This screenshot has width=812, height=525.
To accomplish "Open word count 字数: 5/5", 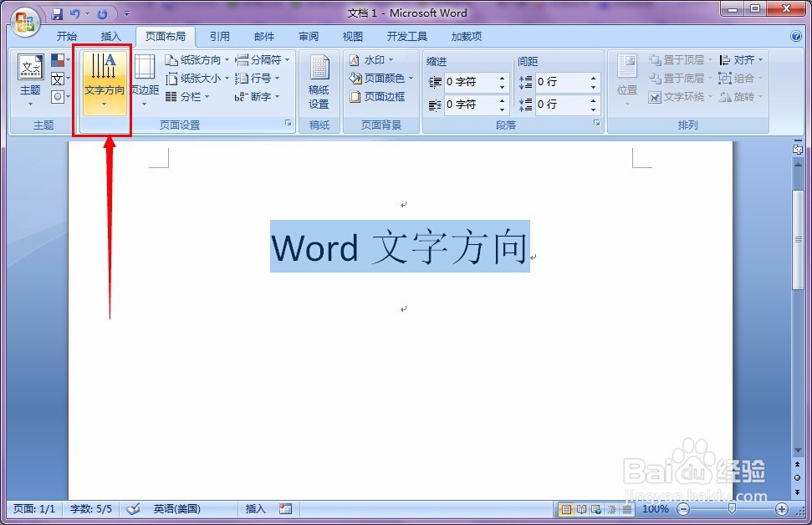I will [x=90, y=509].
